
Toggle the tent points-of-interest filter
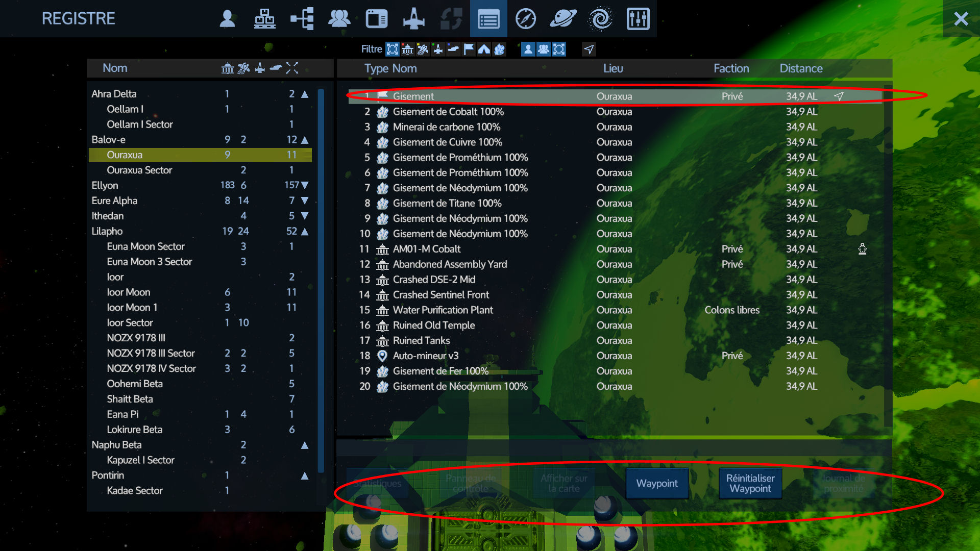[x=484, y=49]
